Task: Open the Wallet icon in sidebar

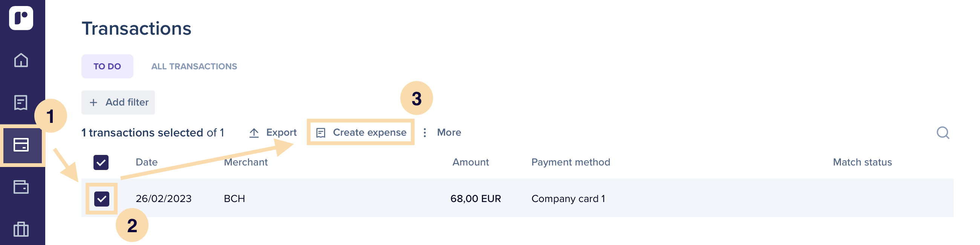Action: coord(21,187)
